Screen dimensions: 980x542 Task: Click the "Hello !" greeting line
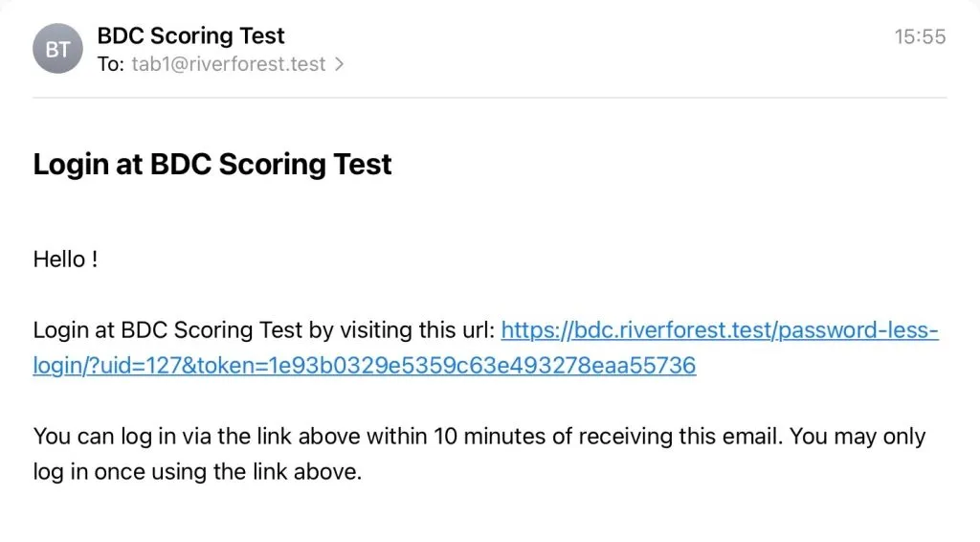[65, 259]
